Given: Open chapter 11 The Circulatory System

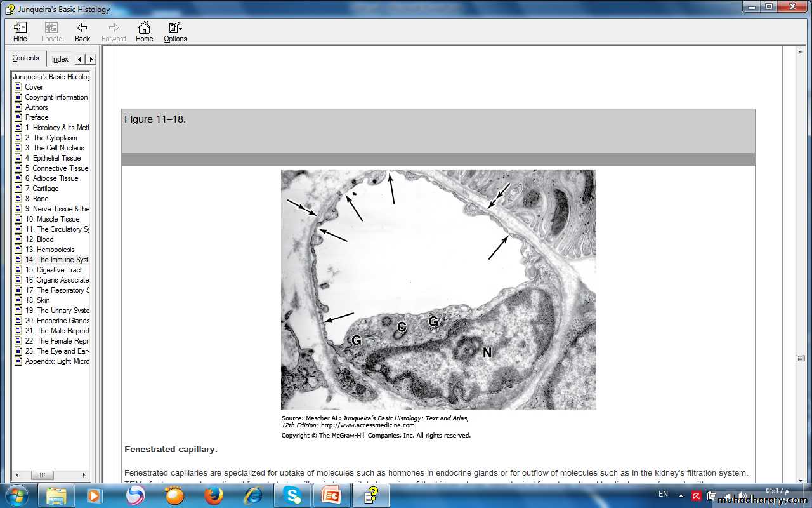Looking at the screenshot, I should (x=57, y=229).
